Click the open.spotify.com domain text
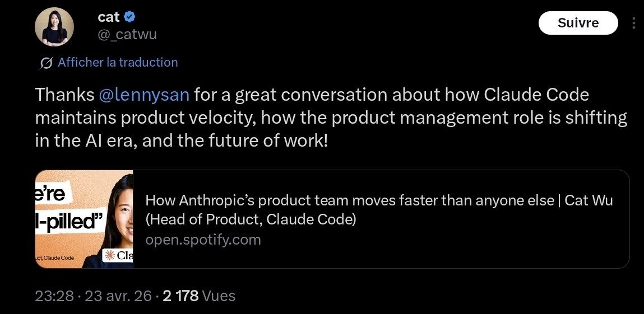This screenshot has width=644, height=314. pos(203,240)
